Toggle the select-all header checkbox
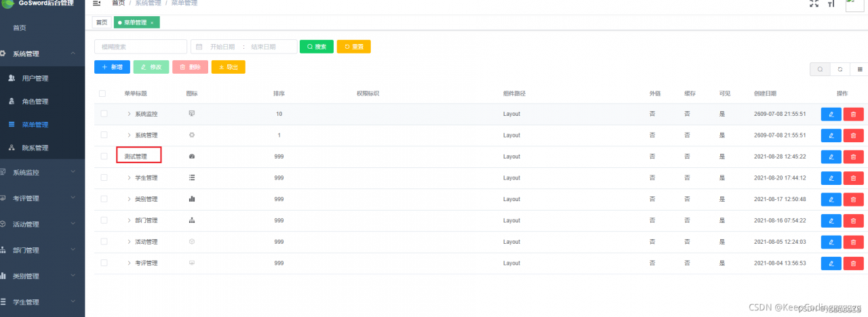The image size is (868, 317). [102, 93]
